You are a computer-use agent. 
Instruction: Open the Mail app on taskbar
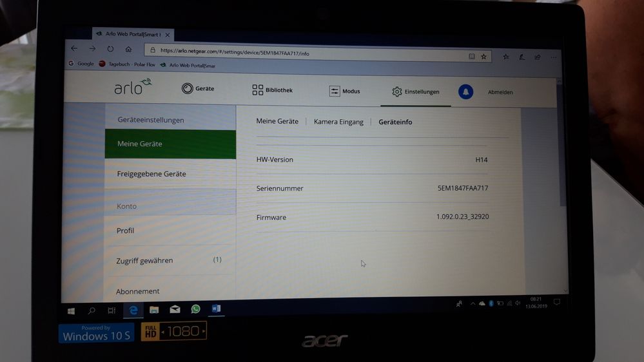coord(175,309)
